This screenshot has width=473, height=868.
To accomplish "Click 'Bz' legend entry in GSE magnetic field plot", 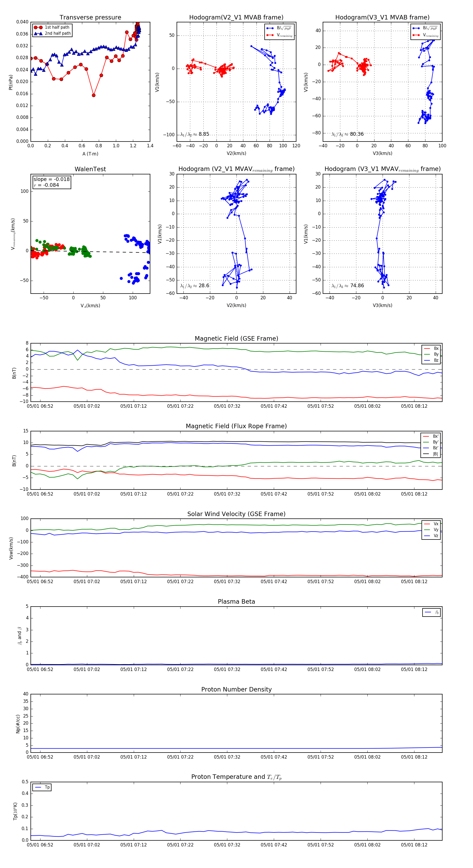I will [x=431, y=360].
